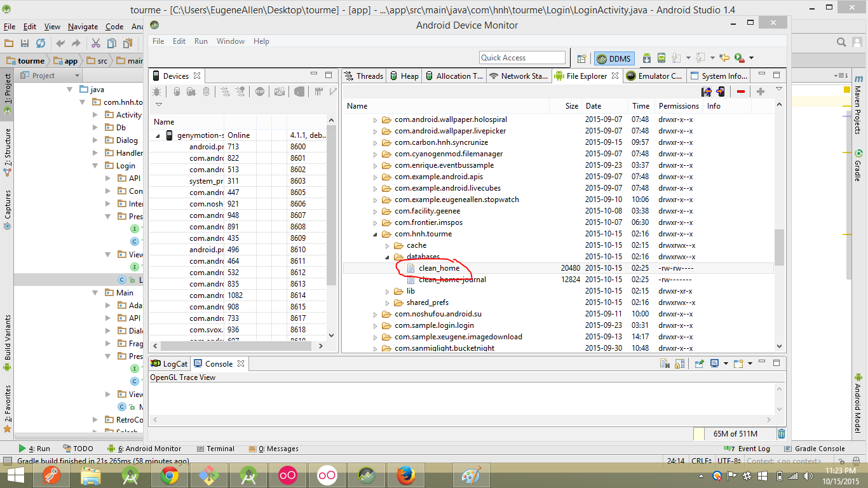Click the Dump View Hierarchy icon
Image resolution: width=868 pixels, height=488 pixels.
pos(299,91)
